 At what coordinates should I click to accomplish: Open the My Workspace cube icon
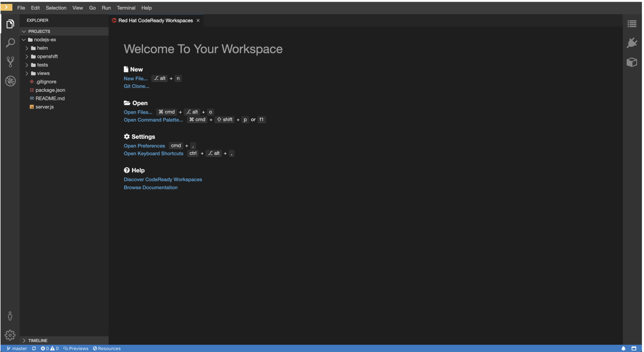click(x=632, y=62)
